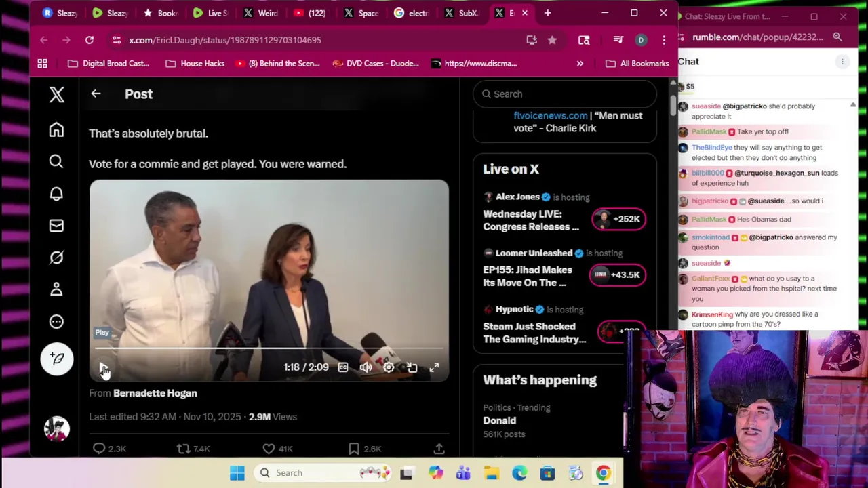The width and height of the screenshot is (868, 488).
Task: Open Windows Start menu
Action: click(x=237, y=473)
